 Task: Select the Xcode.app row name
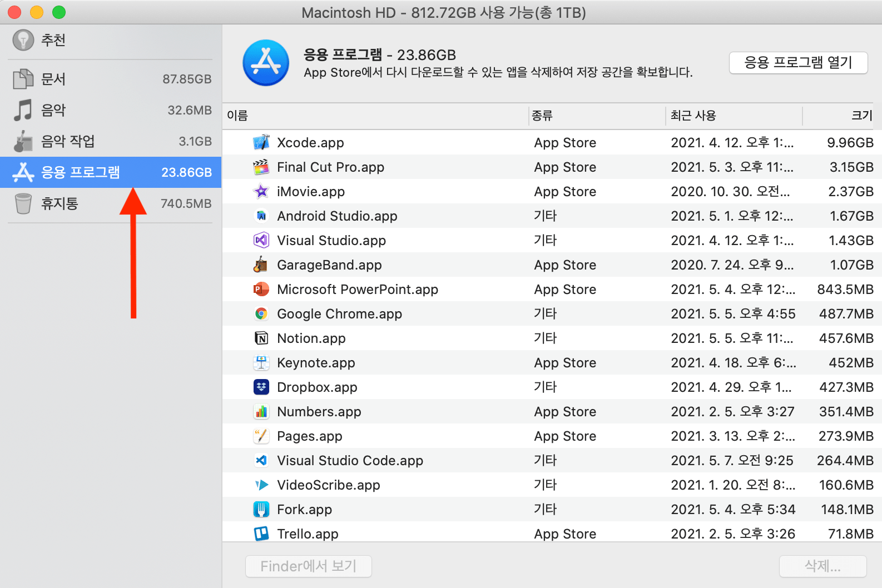click(310, 143)
